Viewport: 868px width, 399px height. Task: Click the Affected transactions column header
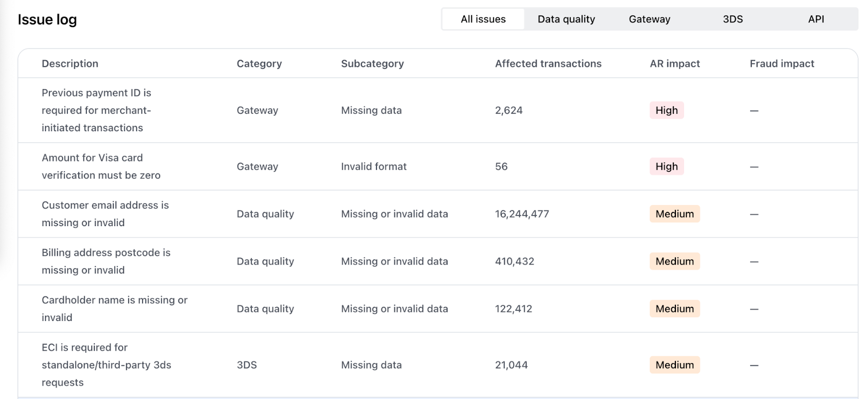pos(548,63)
